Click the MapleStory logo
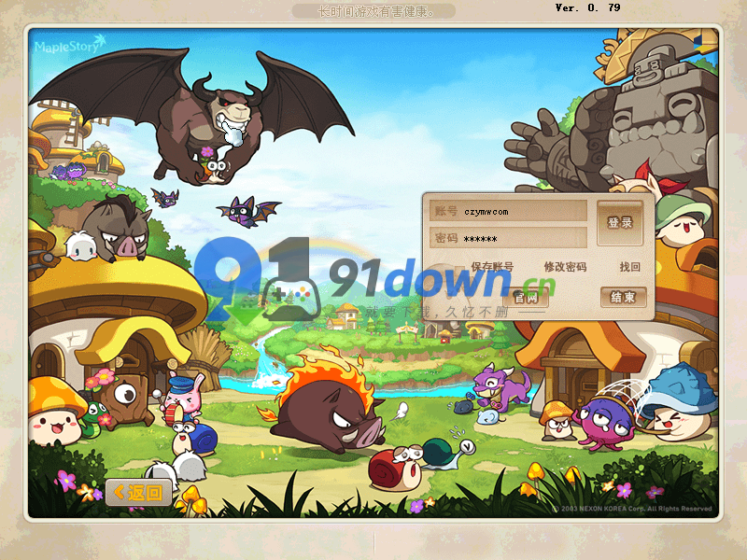The height and width of the screenshot is (560, 747). coord(69,44)
